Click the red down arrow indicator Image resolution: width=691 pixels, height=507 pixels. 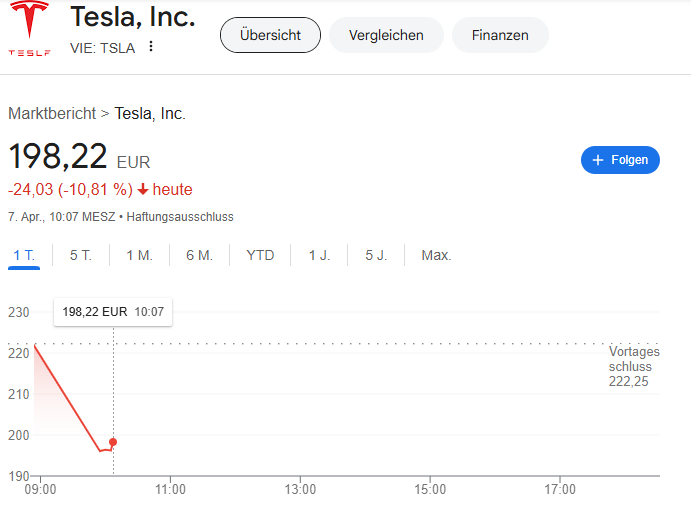(x=143, y=190)
